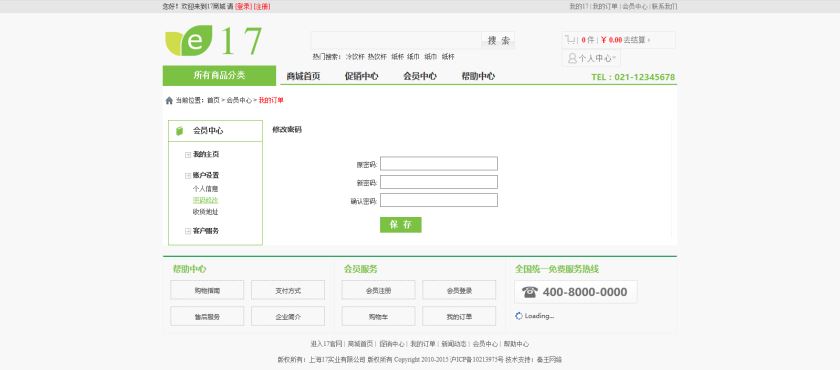
Task: Click the e17 leaf logo
Action: pos(213,41)
